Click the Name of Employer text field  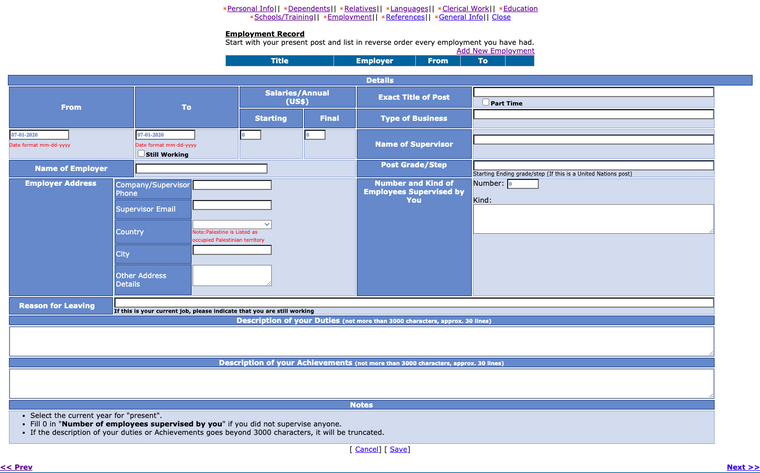pos(201,168)
